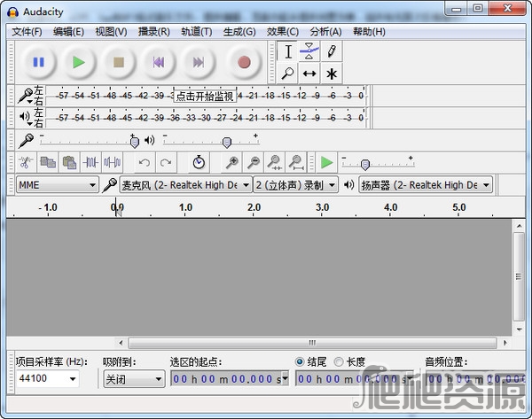The width and height of the screenshot is (532, 419).
Task: Click the Redo arrow icon
Action: point(166,163)
